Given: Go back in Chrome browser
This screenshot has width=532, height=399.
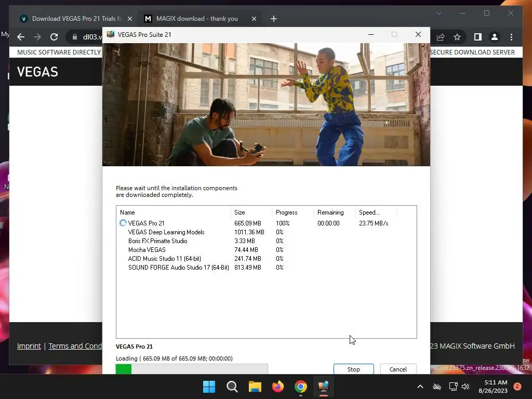Looking at the screenshot, I should (x=21, y=37).
